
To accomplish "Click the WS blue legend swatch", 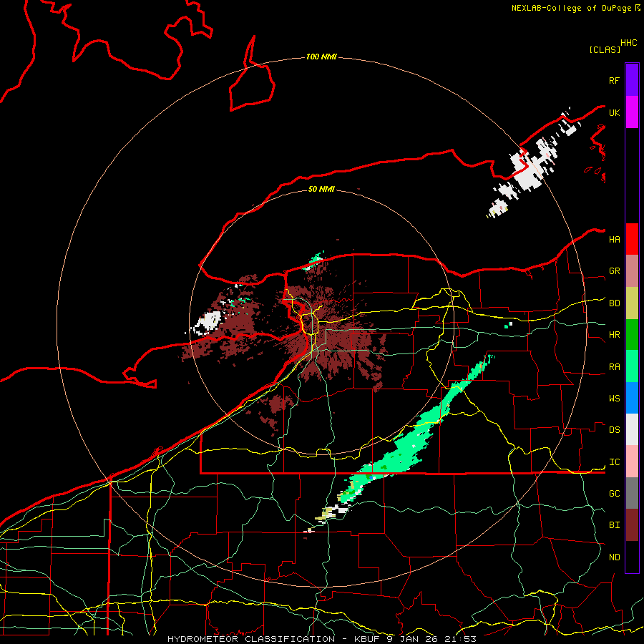I will 632,398.
